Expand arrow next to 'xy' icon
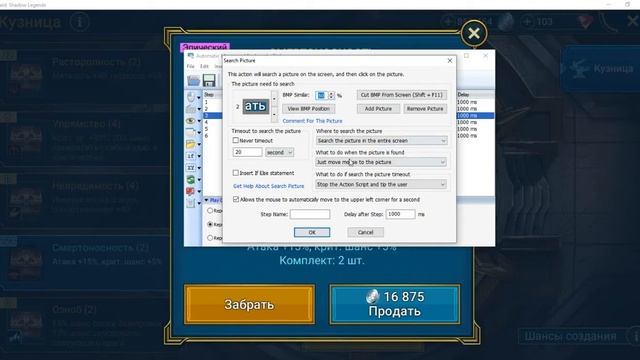Screen dimensions: 640x360 (x=199, y=168)
